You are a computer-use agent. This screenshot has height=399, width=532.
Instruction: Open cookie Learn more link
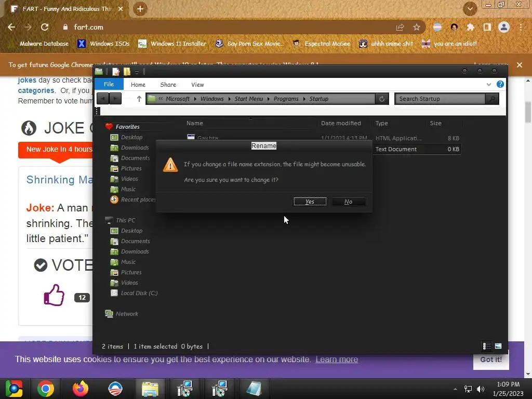pos(337,360)
